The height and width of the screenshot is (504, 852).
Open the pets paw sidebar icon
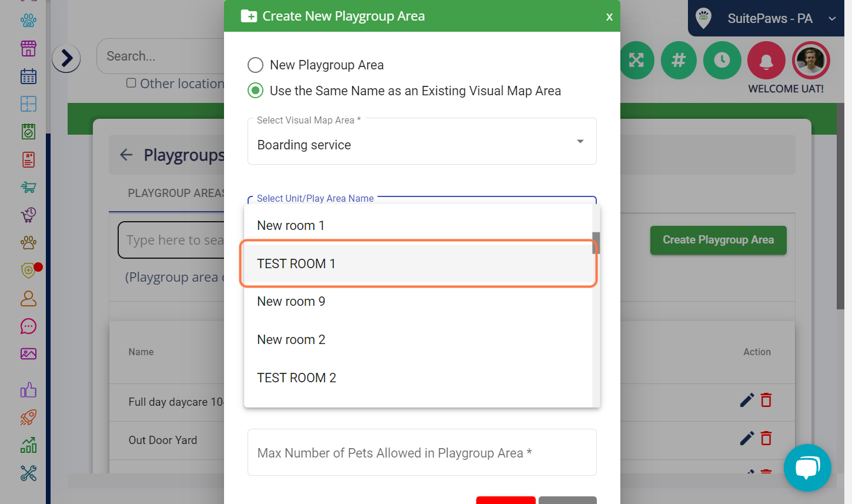click(28, 21)
